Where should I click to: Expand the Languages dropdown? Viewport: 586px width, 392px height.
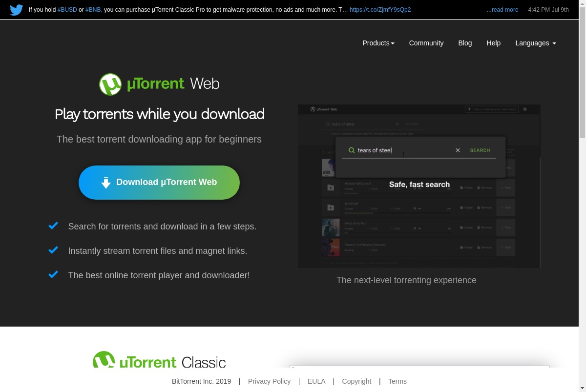tap(536, 43)
